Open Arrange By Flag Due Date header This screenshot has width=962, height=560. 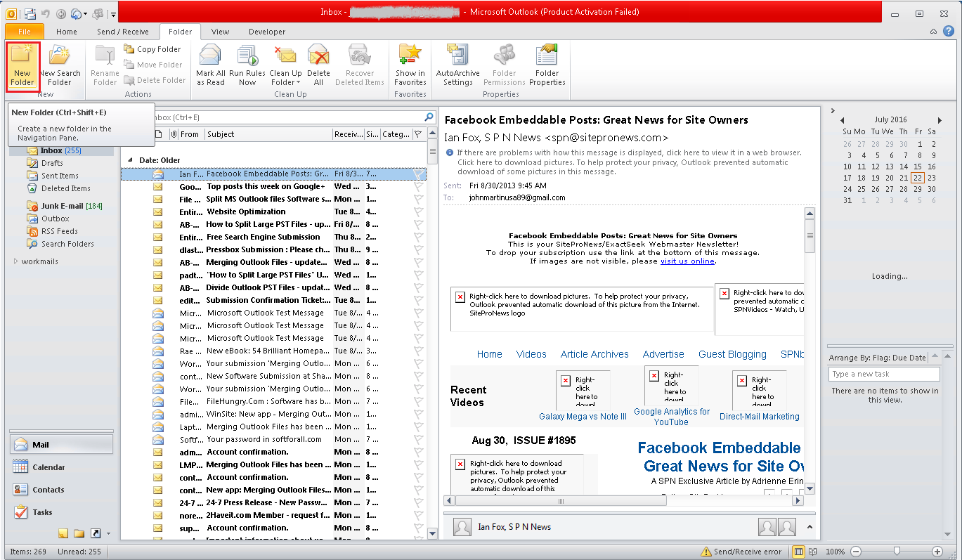pyautogui.click(x=878, y=358)
